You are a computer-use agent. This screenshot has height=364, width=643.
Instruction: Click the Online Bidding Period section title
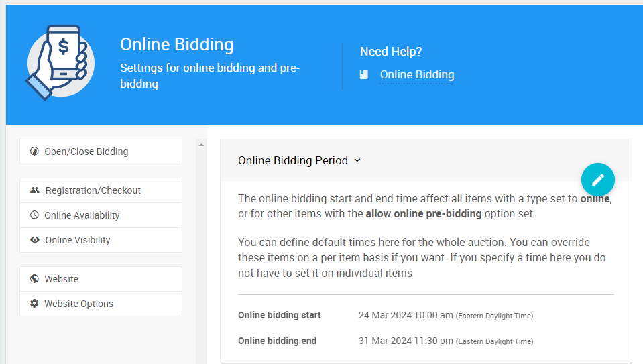pyautogui.click(x=293, y=160)
